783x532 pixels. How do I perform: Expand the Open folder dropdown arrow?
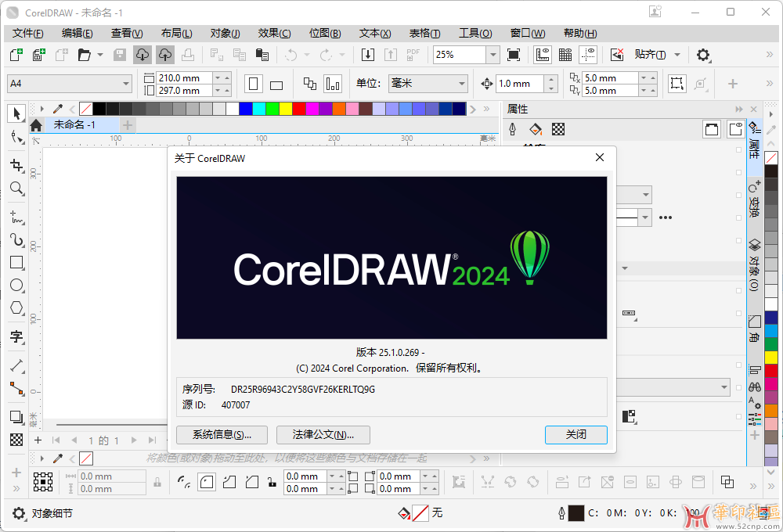[100, 55]
